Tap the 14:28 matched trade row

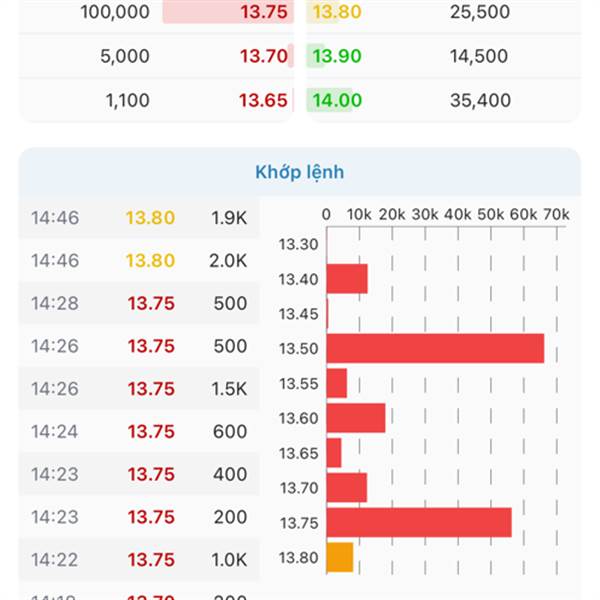[138, 303]
